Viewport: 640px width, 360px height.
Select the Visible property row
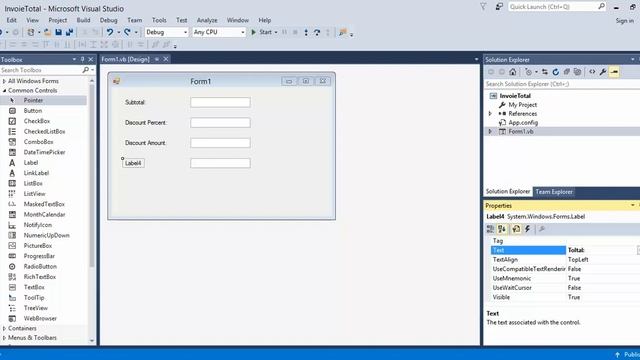point(565,298)
